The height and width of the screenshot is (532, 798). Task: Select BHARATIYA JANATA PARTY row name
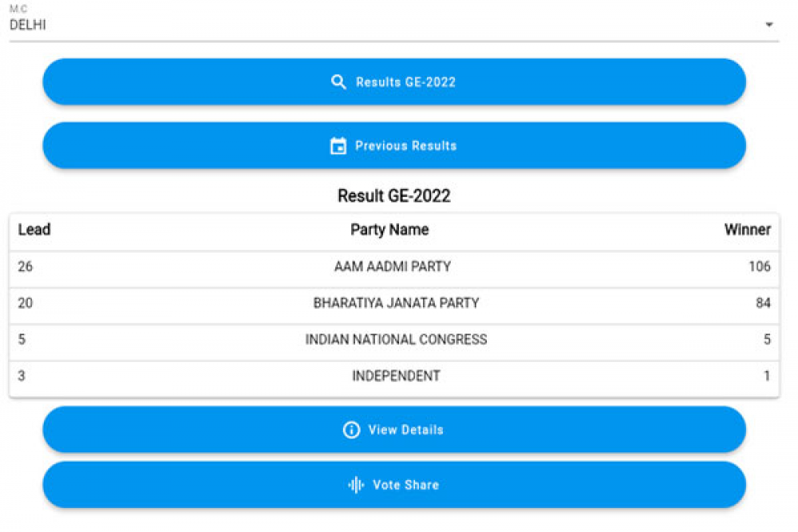tap(396, 303)
